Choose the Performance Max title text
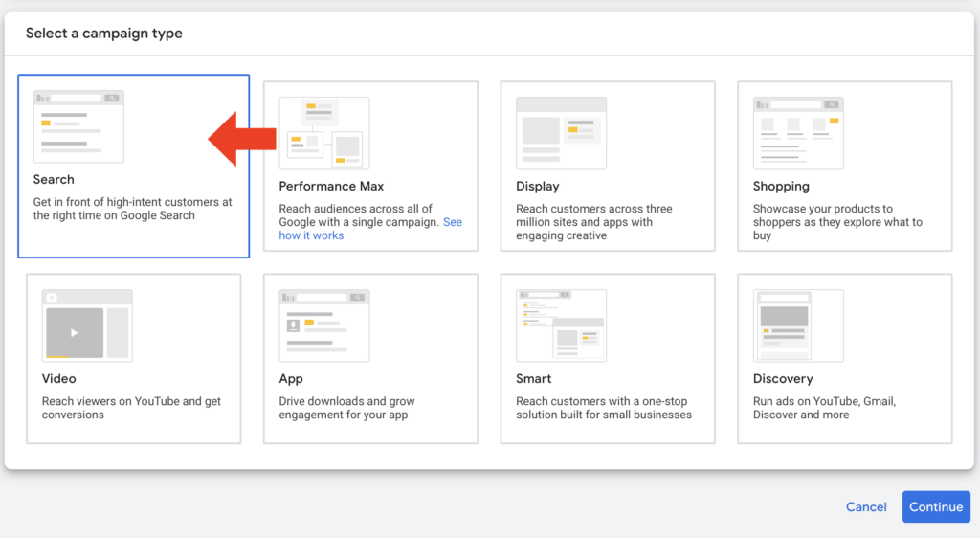The width and height of the screenshot is (980, 538). (331, 187)
